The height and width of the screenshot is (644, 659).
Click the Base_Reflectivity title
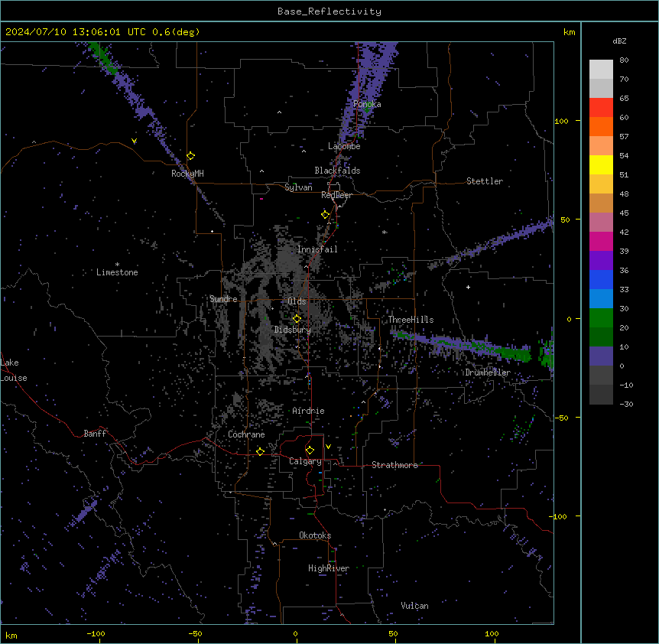329,11
